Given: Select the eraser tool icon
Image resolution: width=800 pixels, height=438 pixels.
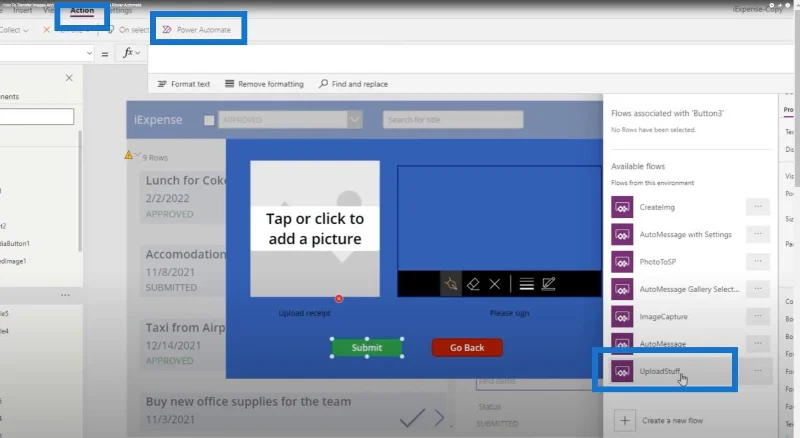Looking at the screenshot, I should (x=473, y=284).
